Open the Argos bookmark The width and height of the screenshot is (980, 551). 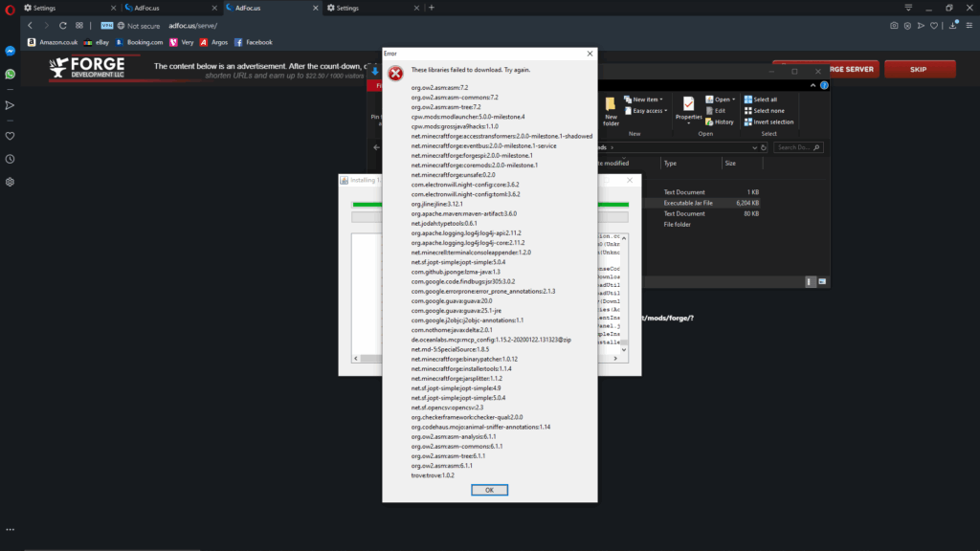tap(213, 42)
